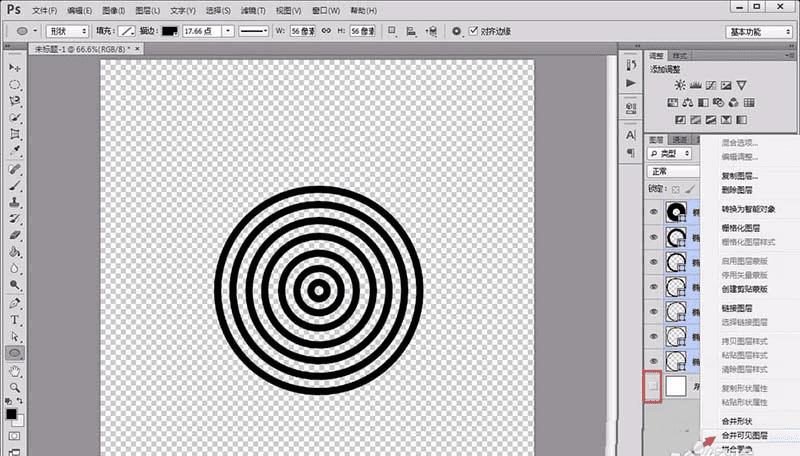The width and height of the screenshot is (800, 456).
Task: Choose 栅格化图层 in the context menu
Action: point(741,228)
